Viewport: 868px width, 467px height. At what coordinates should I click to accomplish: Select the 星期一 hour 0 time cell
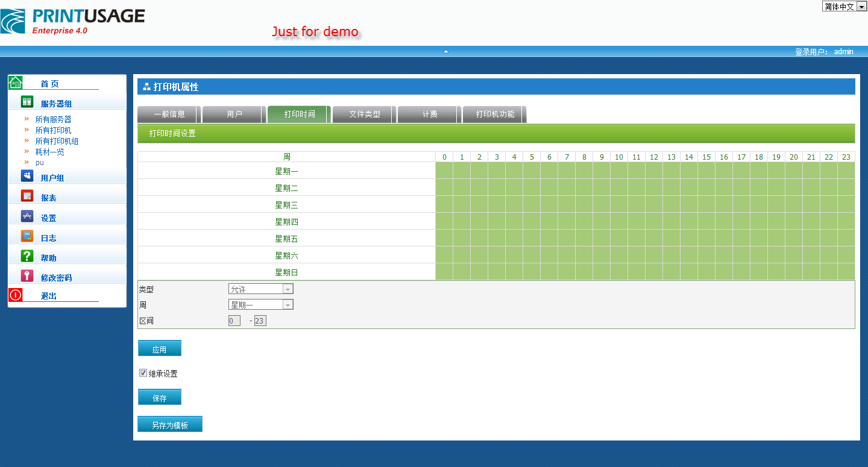tap(444, 171)
